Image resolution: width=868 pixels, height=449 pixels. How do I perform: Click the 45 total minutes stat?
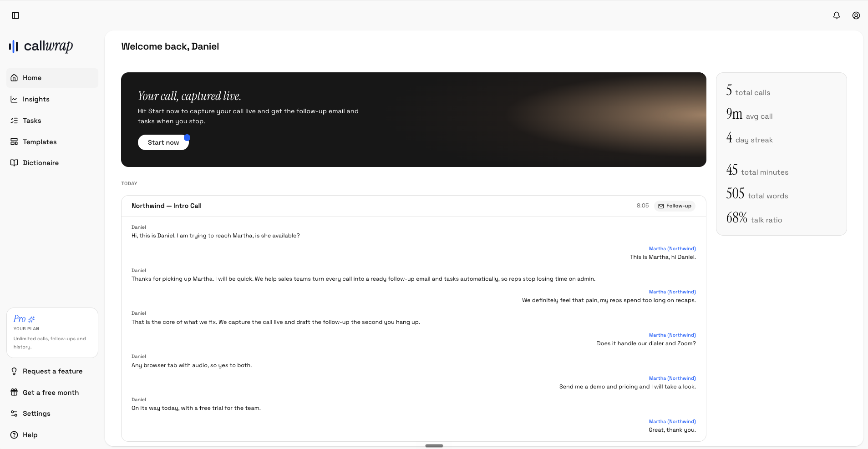pyautogui.click(x=757, y=170)
